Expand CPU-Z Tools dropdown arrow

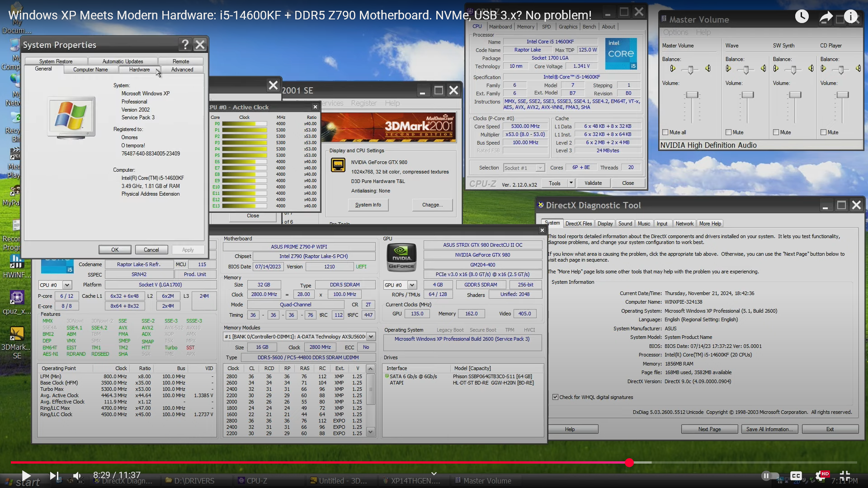[571, 183]
